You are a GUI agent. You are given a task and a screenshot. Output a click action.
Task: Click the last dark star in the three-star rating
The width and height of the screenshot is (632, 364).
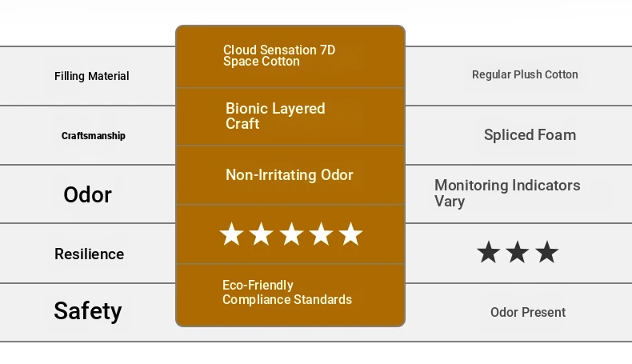tap(547, 253)
